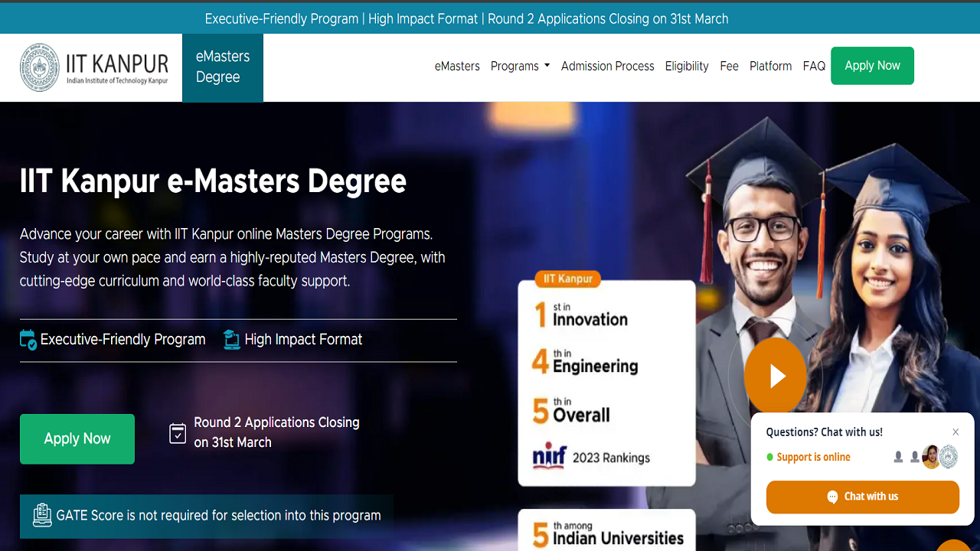Click the 5th in Overall ranking
Viewport: 980px width, 551px height.
pos(572,410)
